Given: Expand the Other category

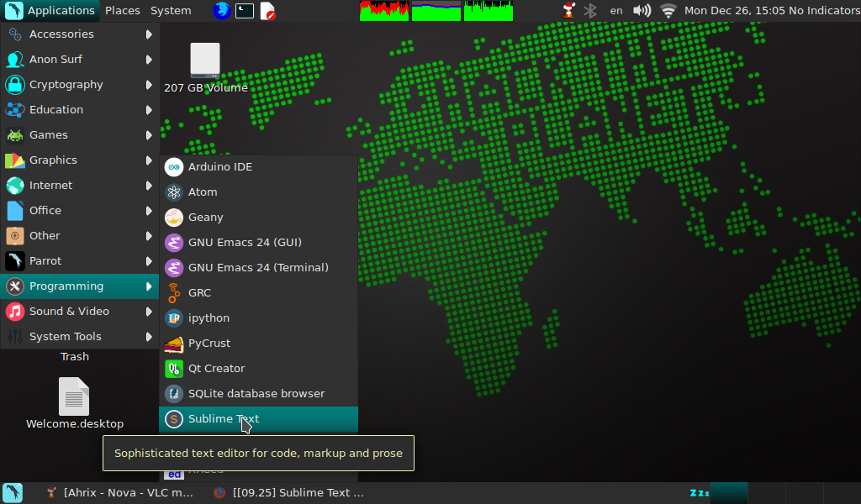Looking at the screenshot, I should (x=80, y=236).
